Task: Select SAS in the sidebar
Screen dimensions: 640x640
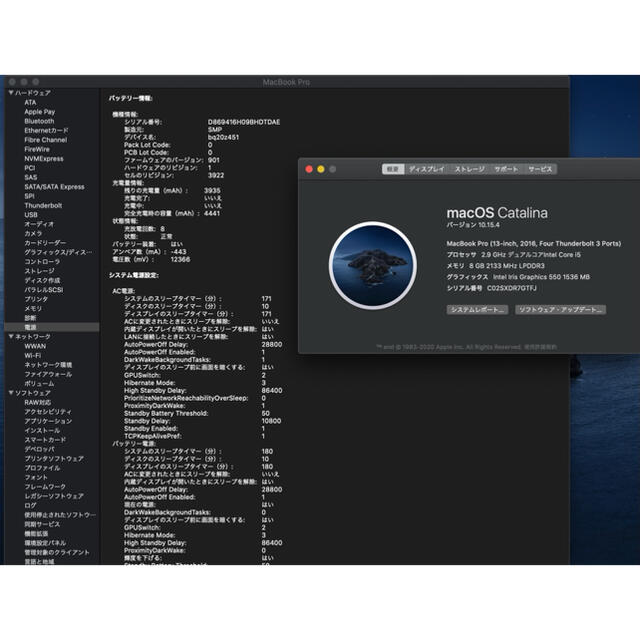Action: coord(31,178)
